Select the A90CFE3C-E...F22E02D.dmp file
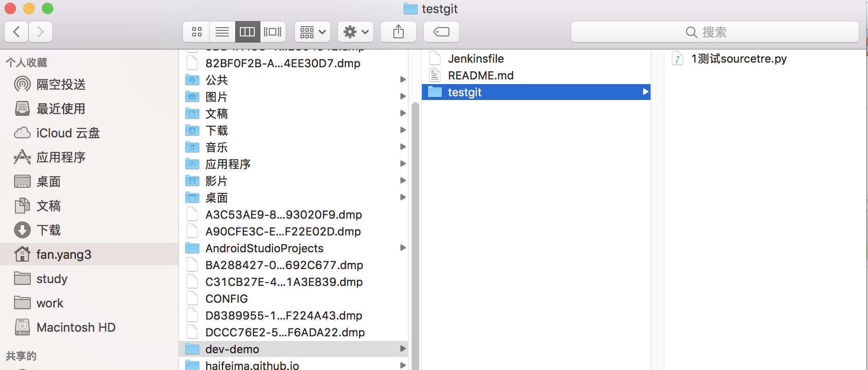 (294, 231)
